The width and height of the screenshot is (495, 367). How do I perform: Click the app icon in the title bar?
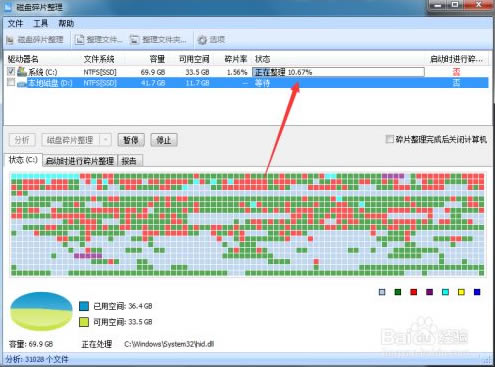[x=8, y=7]
